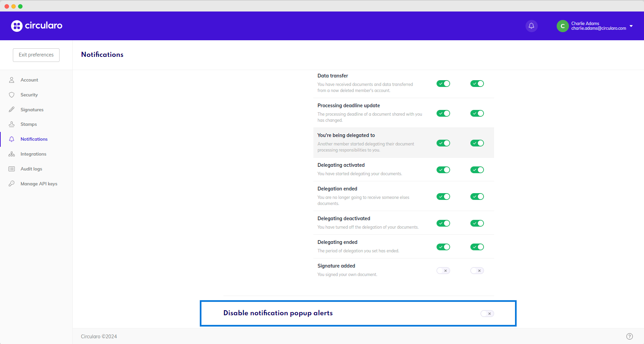Click Charlie Adams green avatar
644x344 pixels.
pyautogui.click(x=562, y=26)
